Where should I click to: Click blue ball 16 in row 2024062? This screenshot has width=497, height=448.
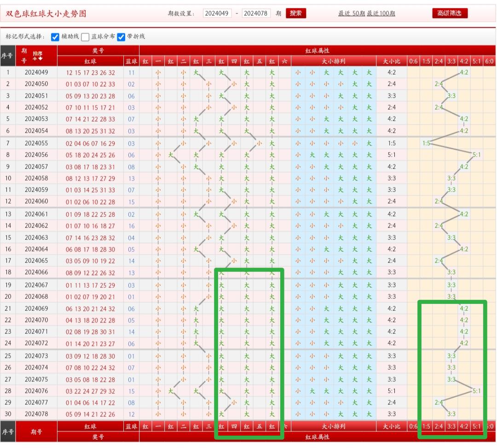coord(132,226)
